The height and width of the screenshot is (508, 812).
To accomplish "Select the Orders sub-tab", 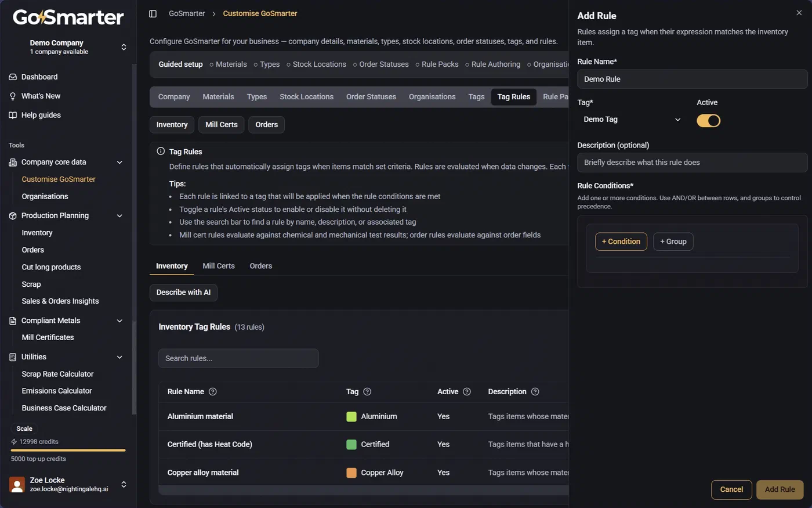I will pos(261,266).
